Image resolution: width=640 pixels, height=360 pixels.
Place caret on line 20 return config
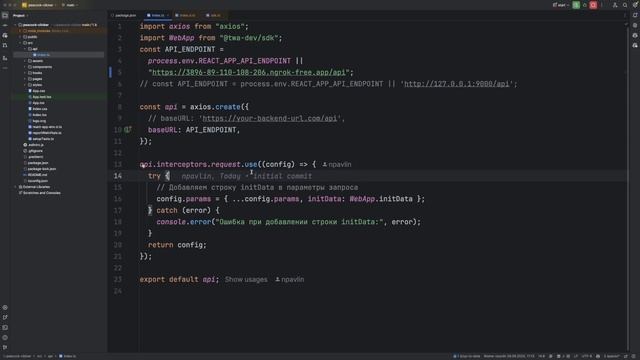(x=177, y=245)
